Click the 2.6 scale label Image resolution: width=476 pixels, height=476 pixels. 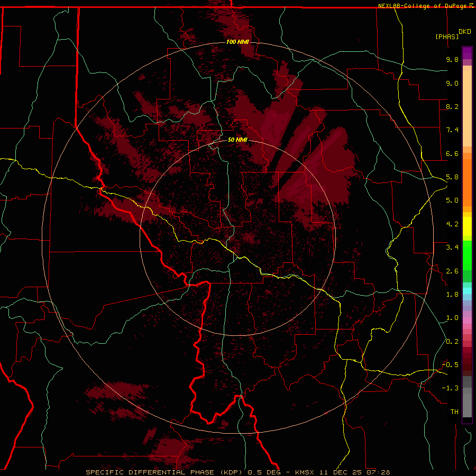[x=452, y=271]
